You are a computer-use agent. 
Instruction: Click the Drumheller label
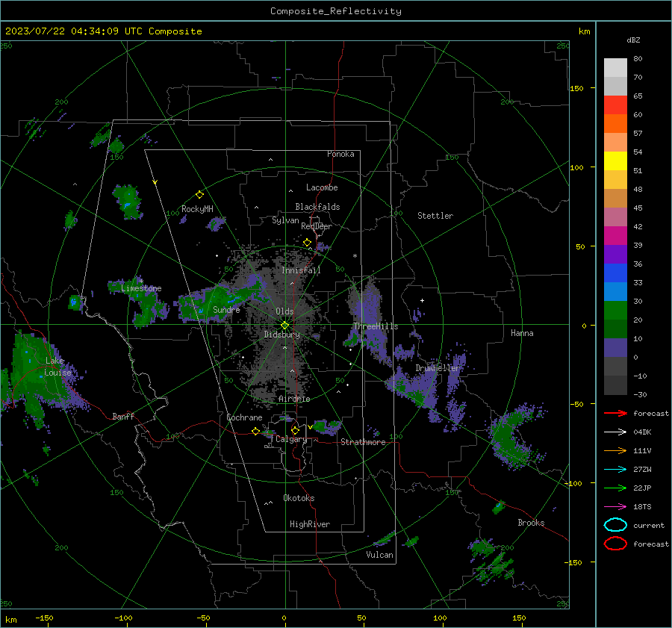click(x=438, y=368)
